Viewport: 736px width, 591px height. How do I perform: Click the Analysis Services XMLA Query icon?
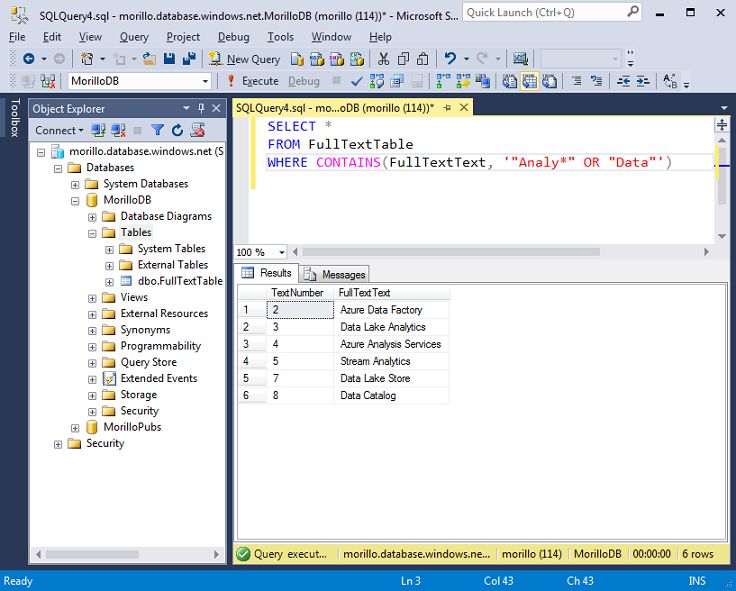(357, 59)
